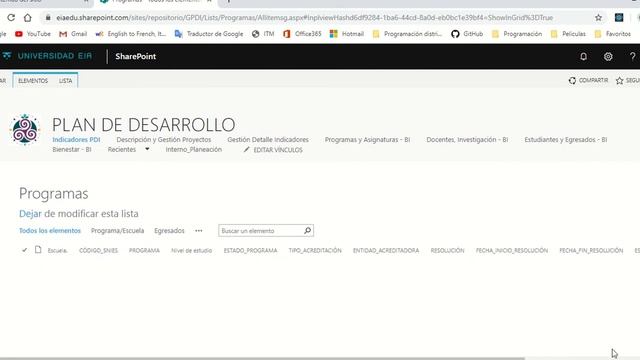Click the search magnifier icon
The image size is (640, 360).
coord(308,231)
